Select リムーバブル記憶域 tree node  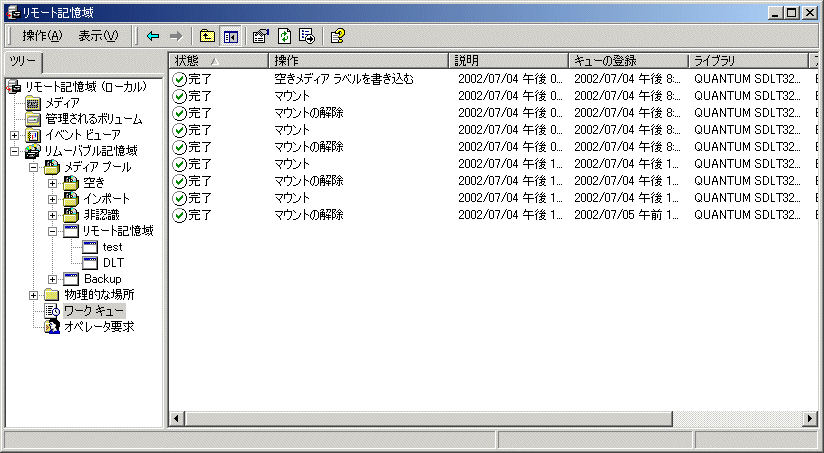pyautogui.click(x=90, y=151)
